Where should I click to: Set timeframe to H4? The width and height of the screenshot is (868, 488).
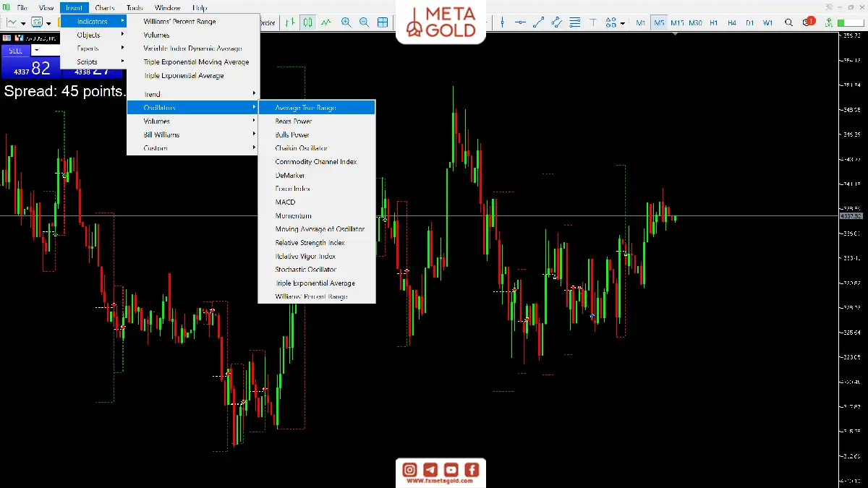[x=732, y=22]
